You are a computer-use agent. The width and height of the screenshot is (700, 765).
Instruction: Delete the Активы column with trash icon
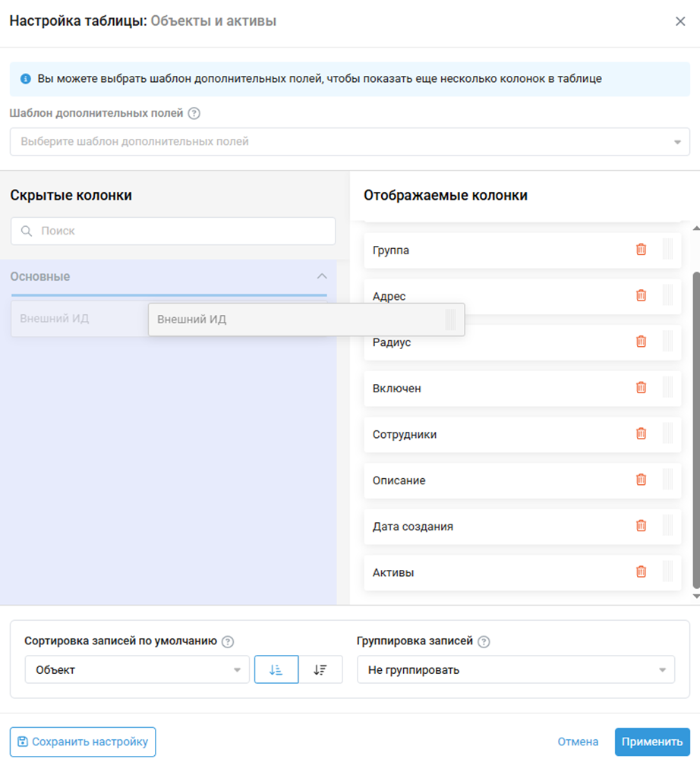pyautogui.click(x=641, y=572)
